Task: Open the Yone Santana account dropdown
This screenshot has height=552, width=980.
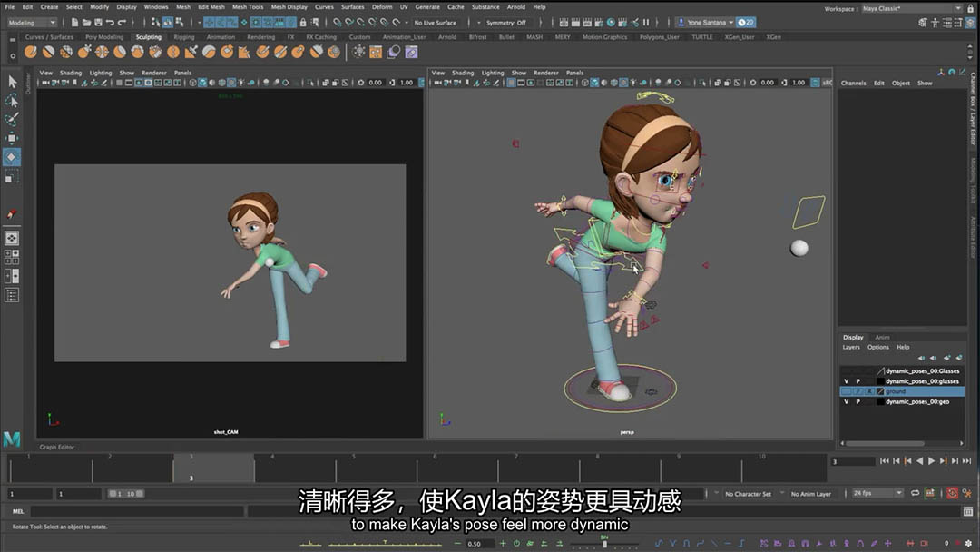Action: (x=706, y=23)
